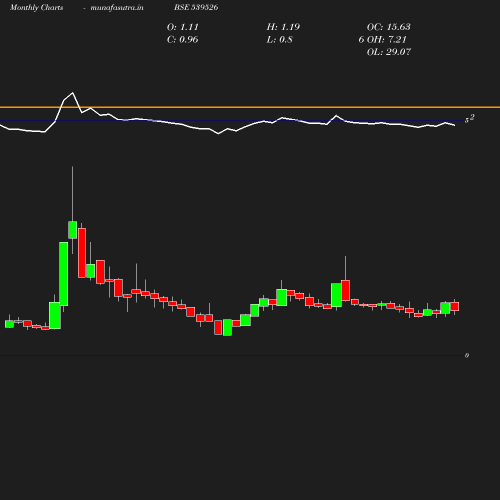Click the 'Monthly Charts' title text
Viewport: 500px width, 500px height.
(x=36, y=7)
